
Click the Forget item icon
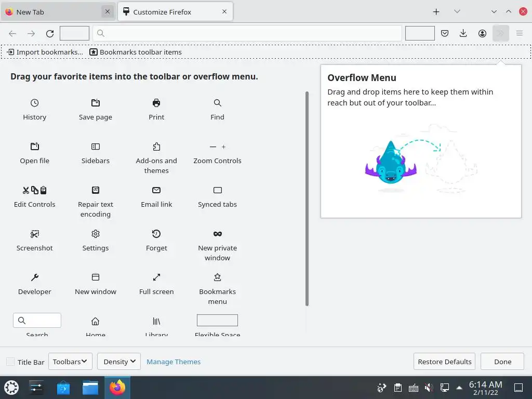tap(156, 234)
